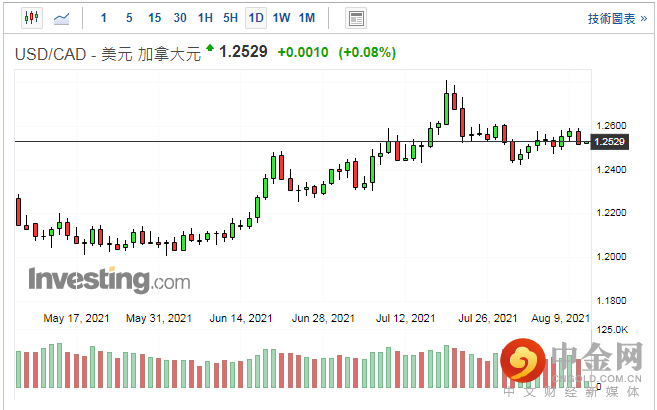Select the 5-minute timeframe
The image size is (657, 410).
[x=129, y=18]
